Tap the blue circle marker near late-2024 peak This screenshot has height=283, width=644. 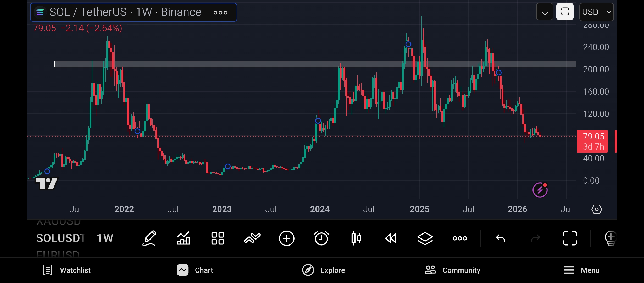pos(408,44)
